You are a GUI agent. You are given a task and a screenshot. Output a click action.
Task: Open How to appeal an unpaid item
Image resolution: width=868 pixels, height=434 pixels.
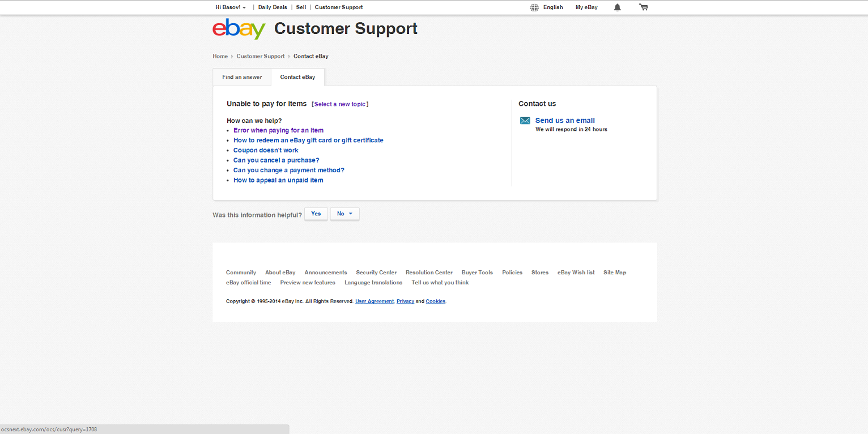pos(278,180)
